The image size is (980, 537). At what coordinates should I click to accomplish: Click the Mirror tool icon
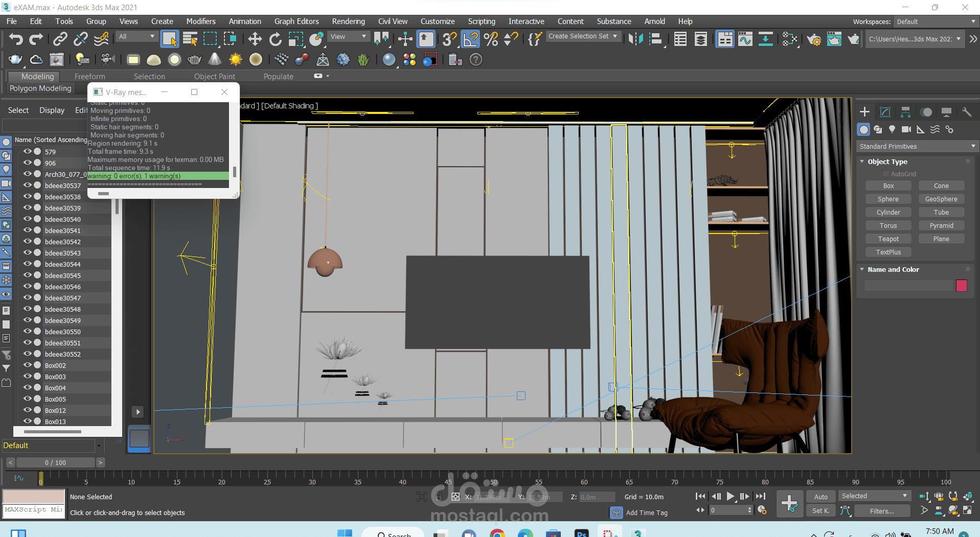pos(635,39)
